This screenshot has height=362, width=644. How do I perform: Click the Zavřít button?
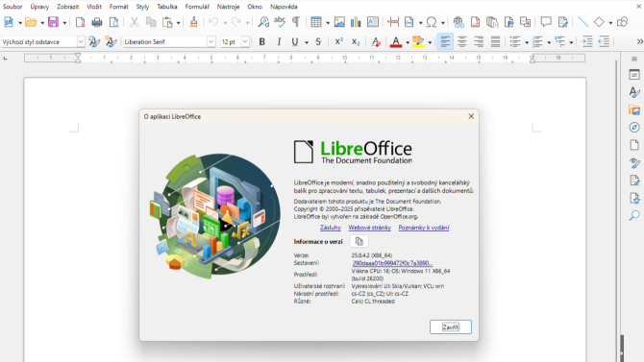[451, 327]
